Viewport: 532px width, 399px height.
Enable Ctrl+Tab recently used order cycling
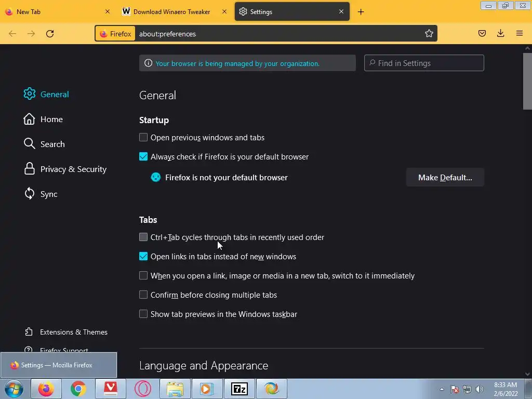pos(143,237)
